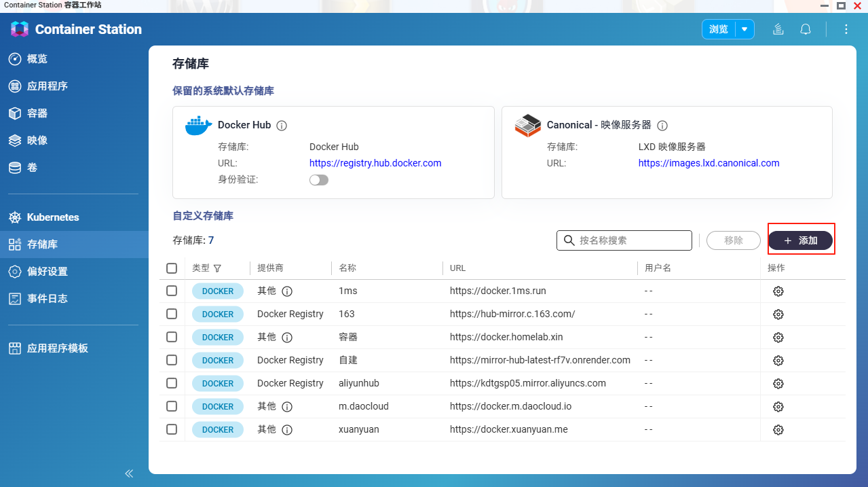
Task: Click https://hub-mirror.c.163.com/ URL cell
Action: coord(512,314)
